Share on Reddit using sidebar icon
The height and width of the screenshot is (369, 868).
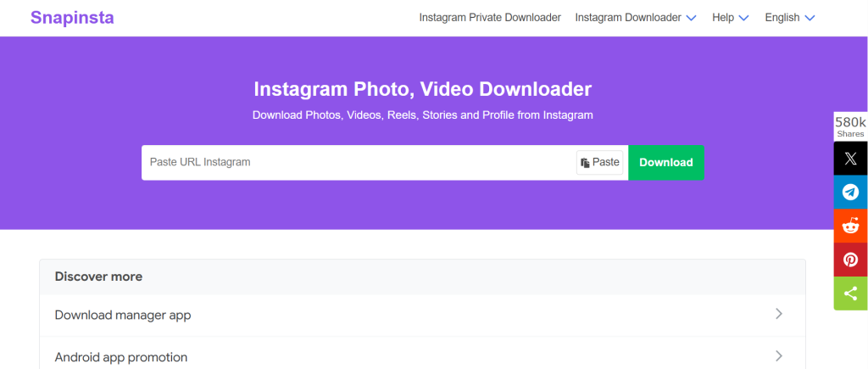(x=850, y=226)
